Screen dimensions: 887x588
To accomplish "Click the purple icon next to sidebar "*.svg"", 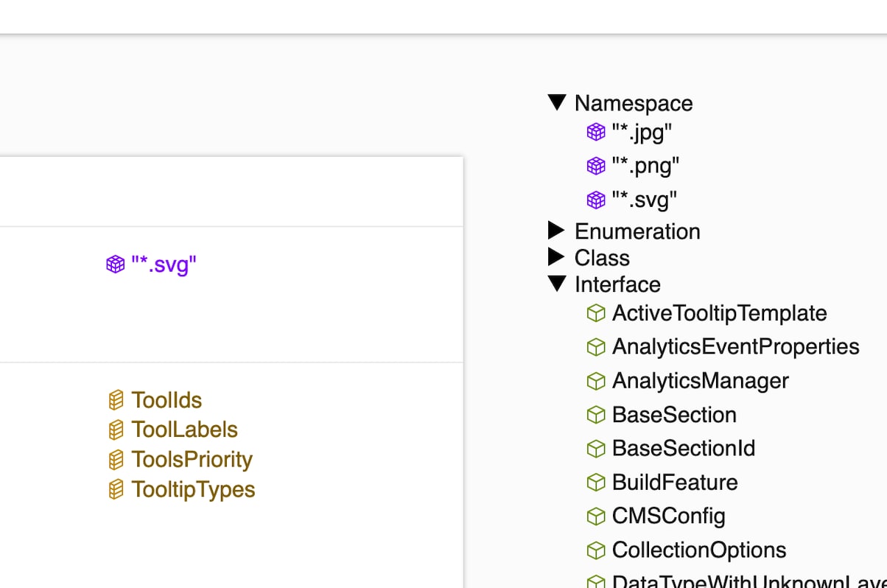I will pyautogui.click(x=596, y=200).
